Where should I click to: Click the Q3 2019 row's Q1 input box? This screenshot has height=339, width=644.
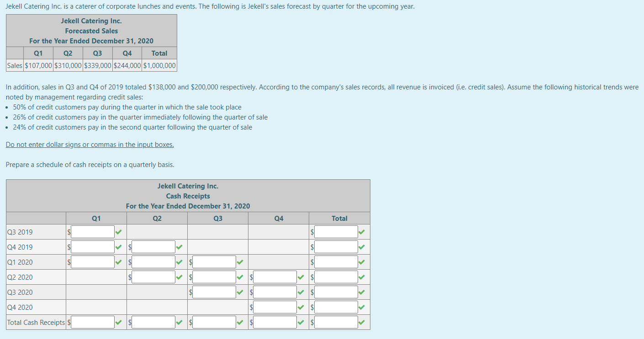pos(93,232)
